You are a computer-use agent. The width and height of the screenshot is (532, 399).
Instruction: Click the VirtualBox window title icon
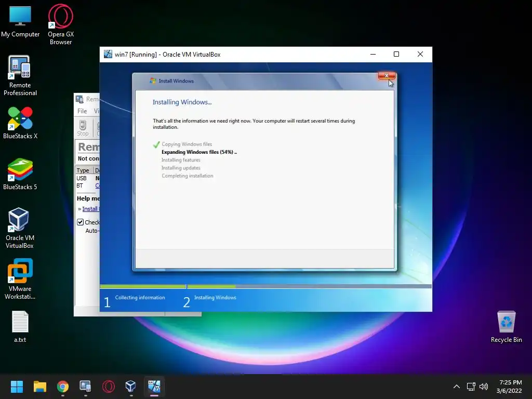coord(108,54)
